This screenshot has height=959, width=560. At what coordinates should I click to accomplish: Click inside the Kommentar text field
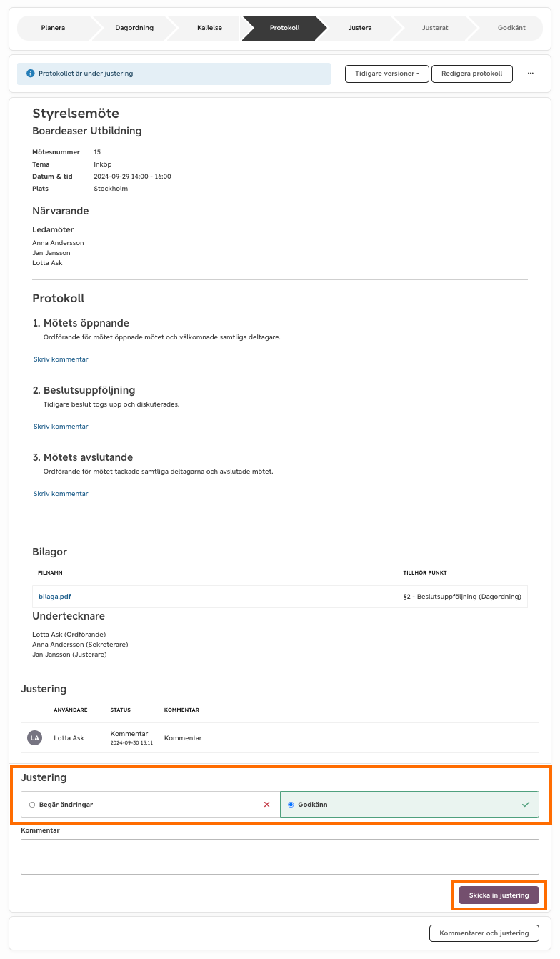click(x=280, y=856)
